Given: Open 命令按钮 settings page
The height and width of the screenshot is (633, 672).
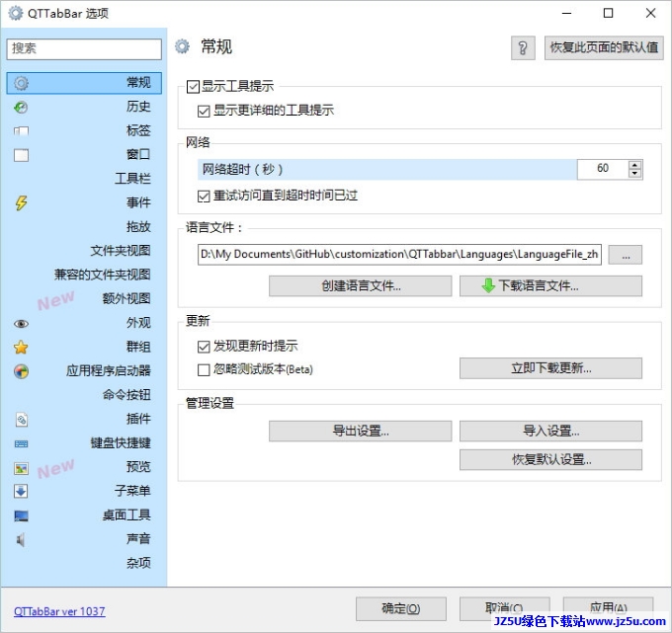Looking at the screenshot, I should (126, 395).
